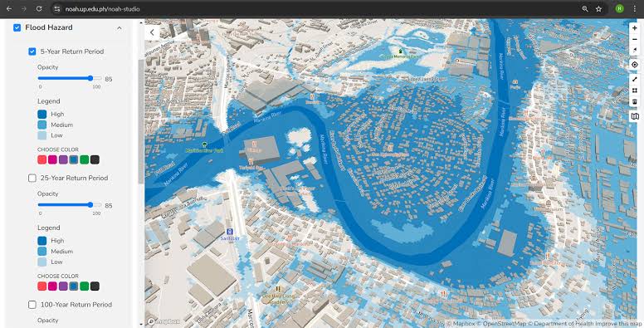This screenshot has width=644, height=328.
Task: Pick black color for 5-Year layer
Action: click(95, 160)
